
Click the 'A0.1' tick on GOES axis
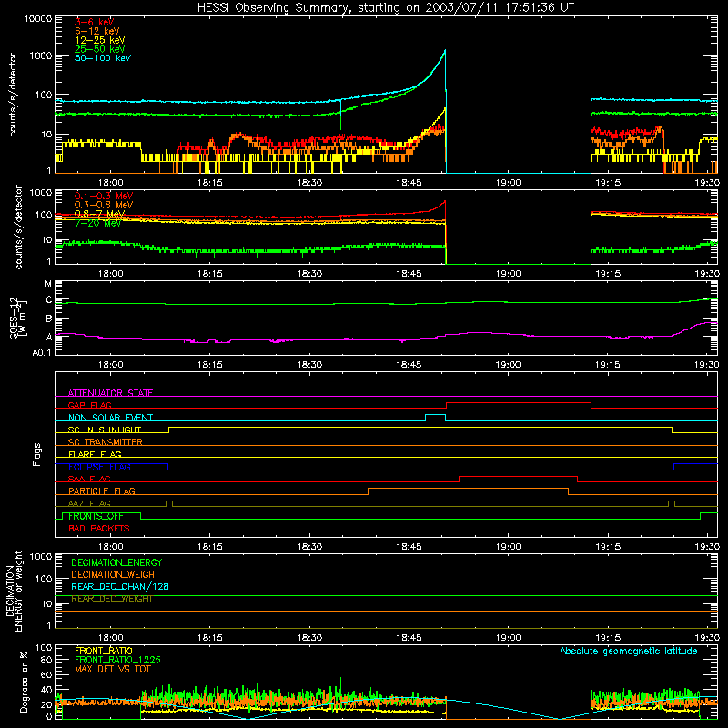pyautogui.click(x=42, y=352)
